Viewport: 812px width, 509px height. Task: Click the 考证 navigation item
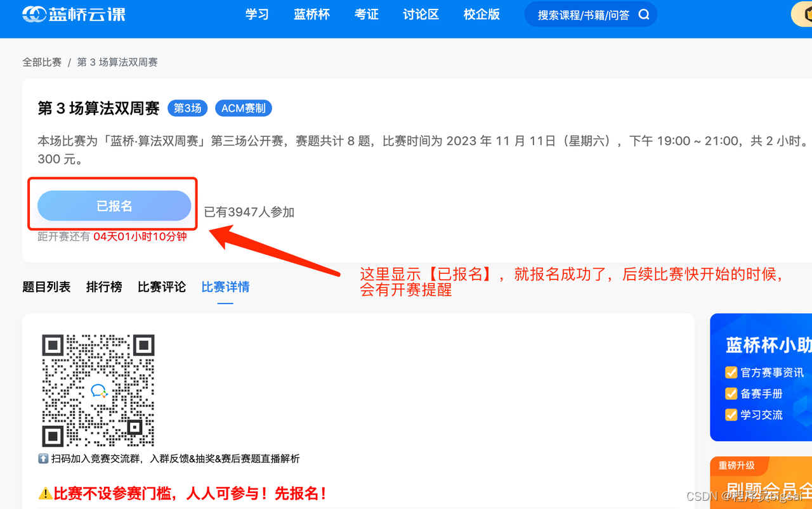[x=367, y=14]
